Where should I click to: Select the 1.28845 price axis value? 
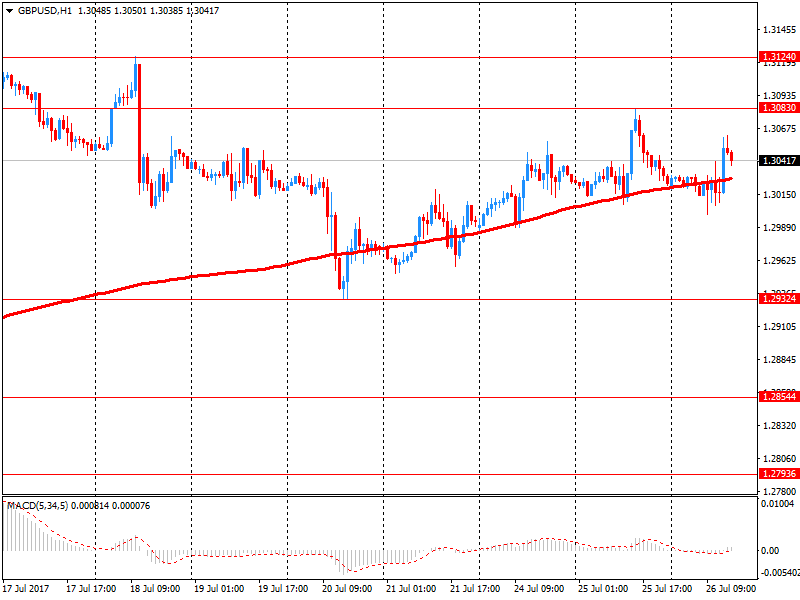click(779, 360)
